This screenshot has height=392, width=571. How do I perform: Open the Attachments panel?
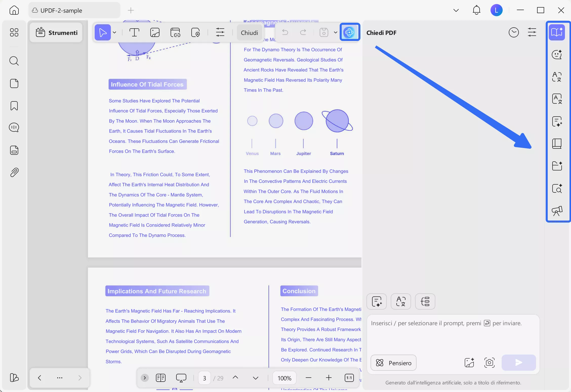click(x=14, y=172)
